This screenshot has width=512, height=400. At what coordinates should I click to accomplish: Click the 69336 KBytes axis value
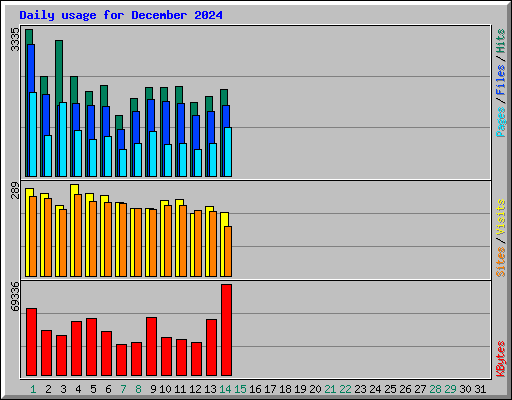click(15, 296)
